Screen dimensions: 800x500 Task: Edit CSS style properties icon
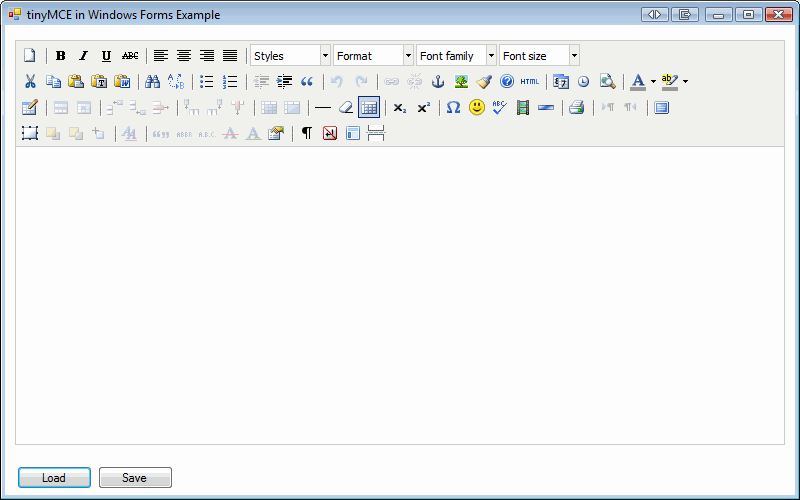[x=276, y=133]
